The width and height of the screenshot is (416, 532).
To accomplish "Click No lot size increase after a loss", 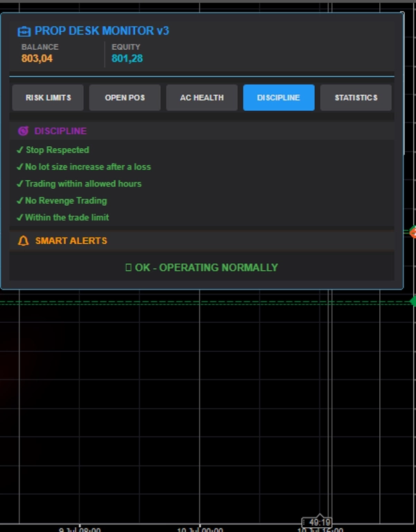I will (83, 167).
